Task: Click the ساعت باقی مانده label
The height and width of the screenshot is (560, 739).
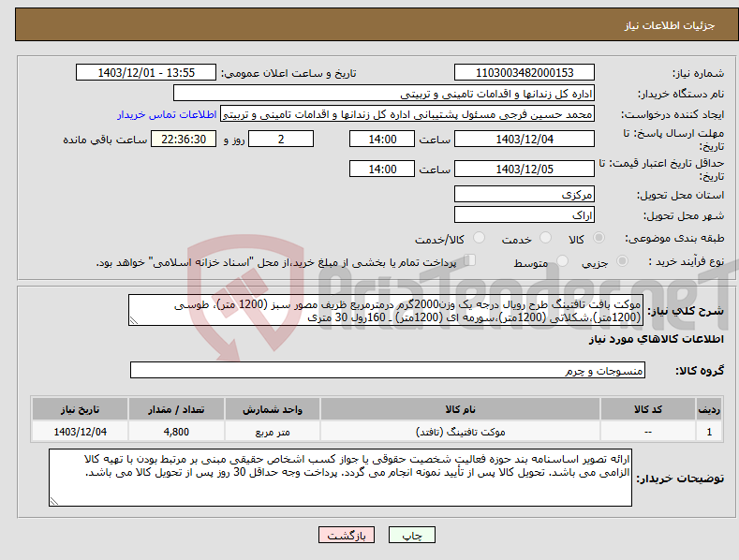Action: [105, 140]
